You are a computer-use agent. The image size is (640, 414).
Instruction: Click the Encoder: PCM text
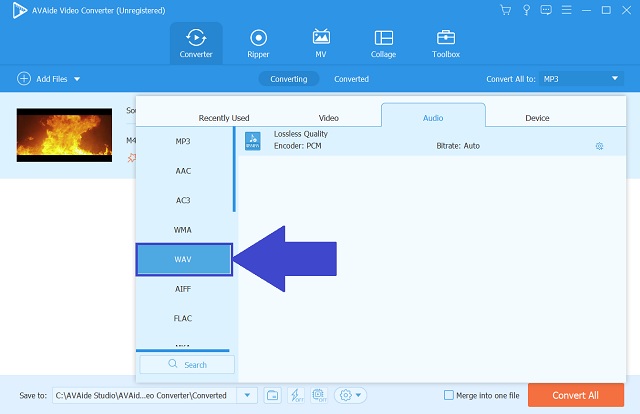[x=298, y=146]
